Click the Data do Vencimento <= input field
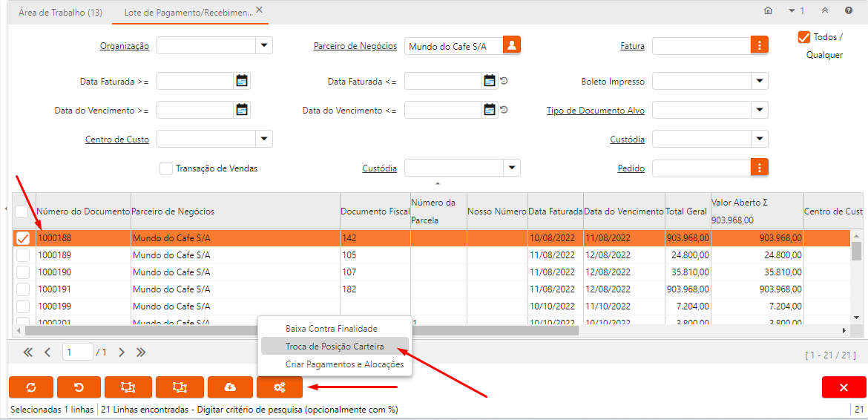The width and height of the screenshot is (868, 420). (x=443, y=110)
